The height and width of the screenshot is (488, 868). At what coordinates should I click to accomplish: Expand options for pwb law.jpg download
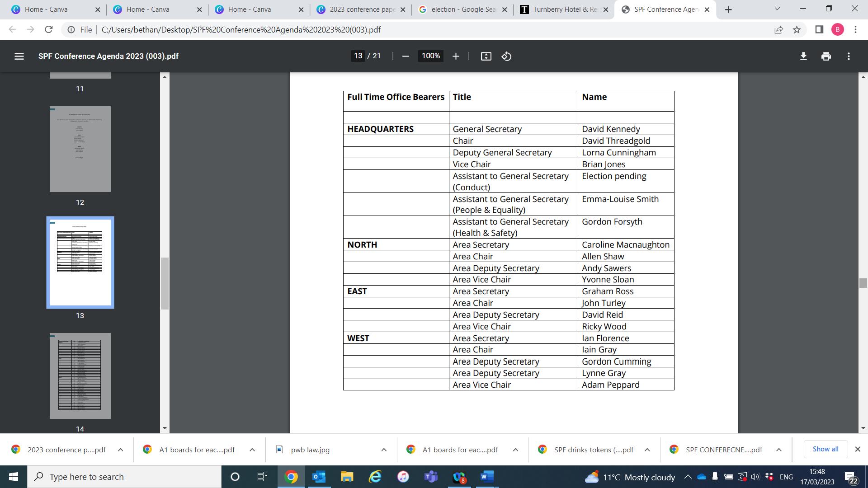tap(384, 450)
